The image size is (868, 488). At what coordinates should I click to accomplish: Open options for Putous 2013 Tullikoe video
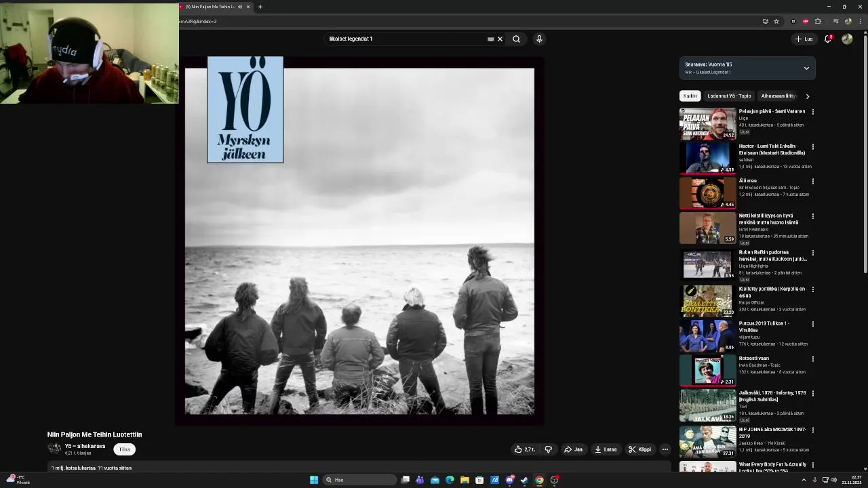(x=813, y=324)
